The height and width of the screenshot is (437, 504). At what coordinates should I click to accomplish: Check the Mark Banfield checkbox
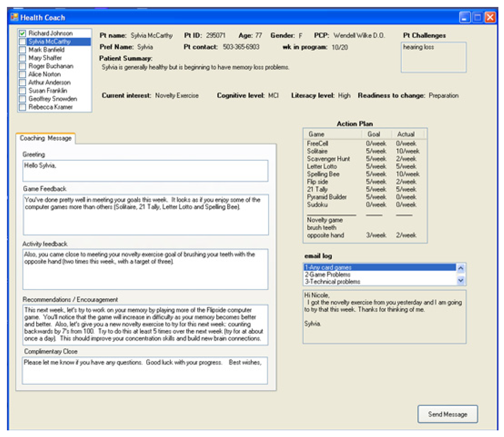[22, 50]
